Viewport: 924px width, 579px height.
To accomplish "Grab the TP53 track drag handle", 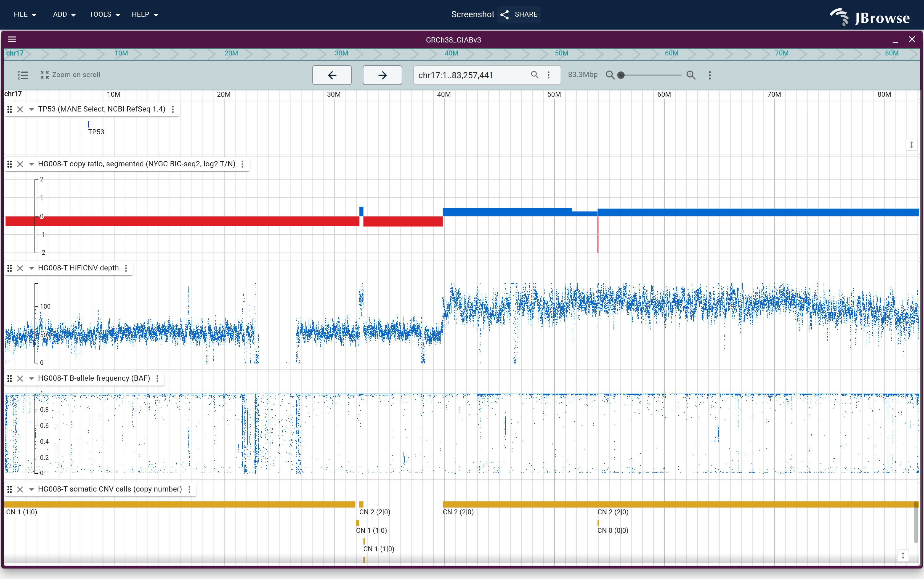I will tap(10, 110).
